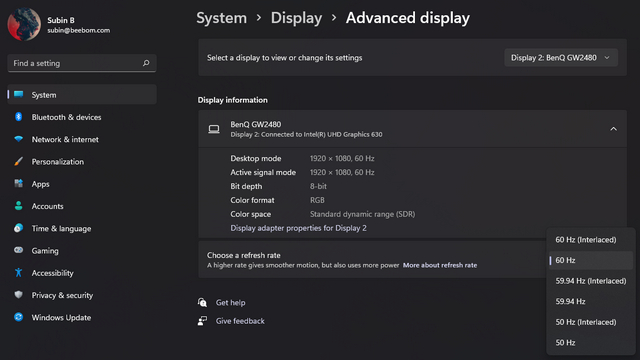Click the Accounts person icon
The image size is (640, 360).
18,206
